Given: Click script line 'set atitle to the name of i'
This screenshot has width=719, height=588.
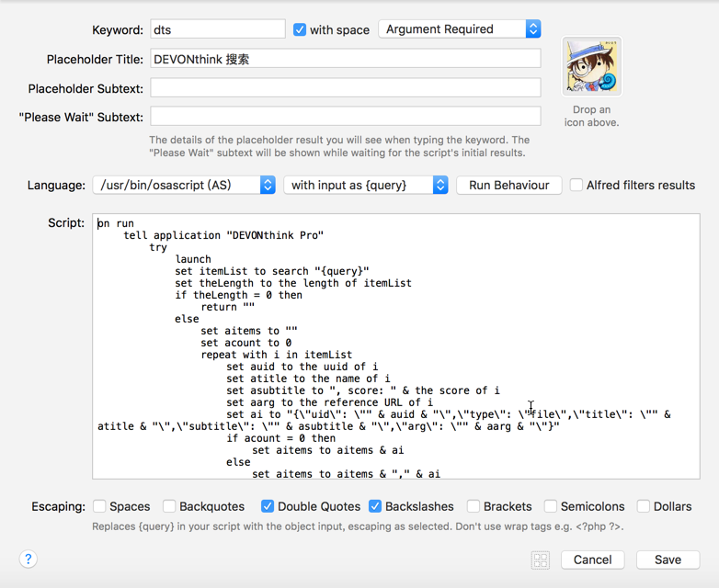Looking at the screenshot, I should [x=308, y=379].
